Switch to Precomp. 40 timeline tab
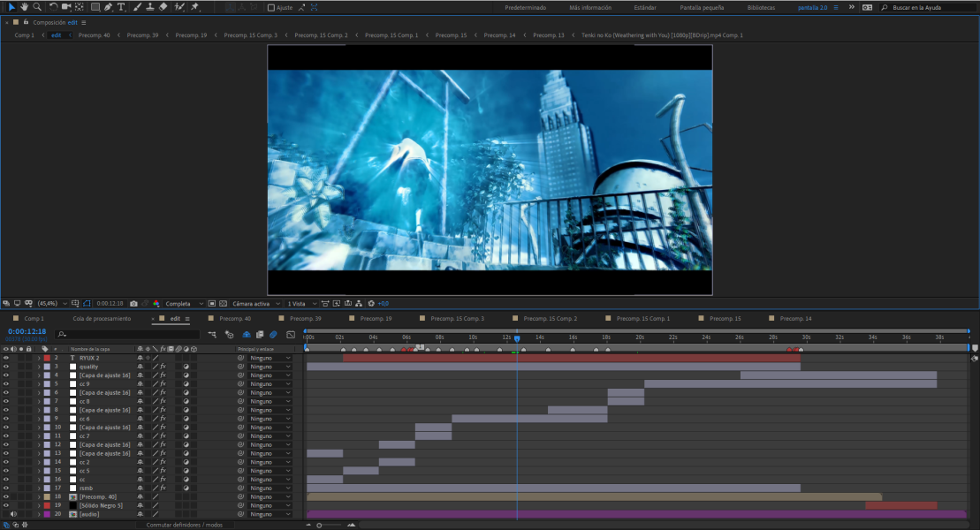 235,319
